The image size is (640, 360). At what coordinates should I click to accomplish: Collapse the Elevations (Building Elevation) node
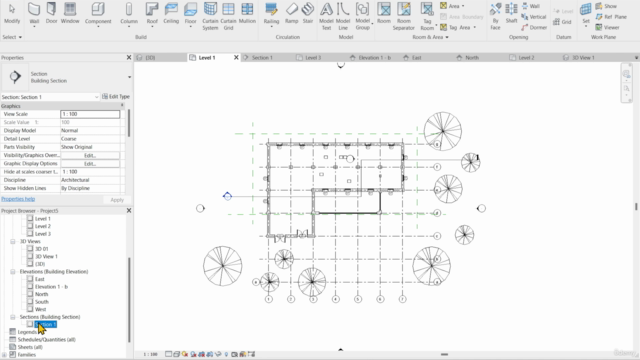click(x=13, y=271)
